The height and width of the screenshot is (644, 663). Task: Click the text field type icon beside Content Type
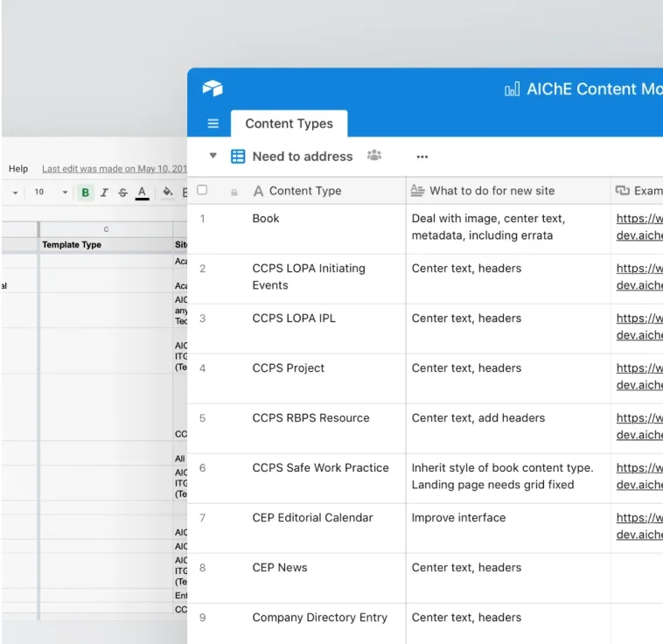click(x=258, y=192)
